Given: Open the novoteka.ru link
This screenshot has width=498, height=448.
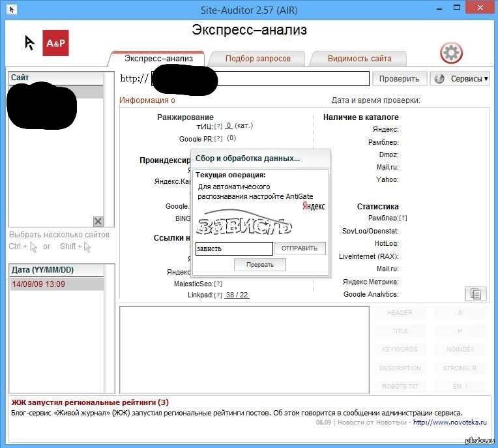Looking at the screenshot, I should click(x=450, y=423).
